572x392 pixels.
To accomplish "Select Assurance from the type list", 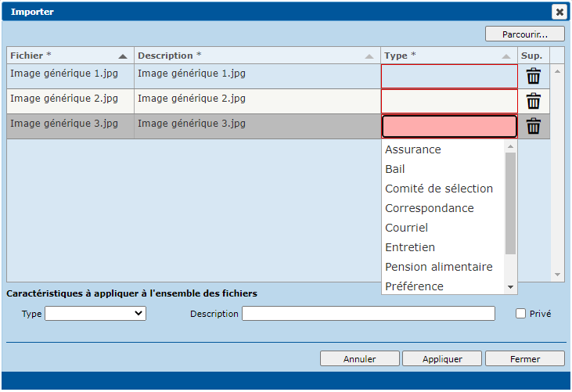I will (413, 149).
